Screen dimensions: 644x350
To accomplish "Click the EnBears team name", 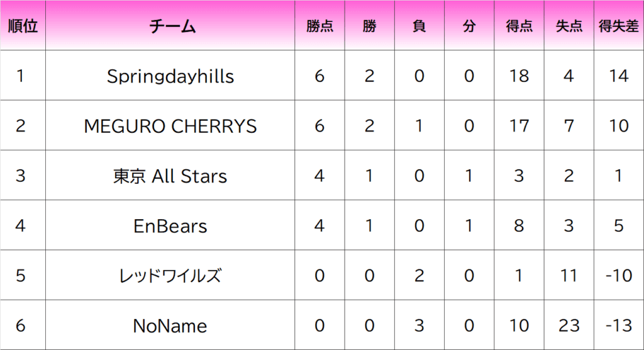I will 170,225.
